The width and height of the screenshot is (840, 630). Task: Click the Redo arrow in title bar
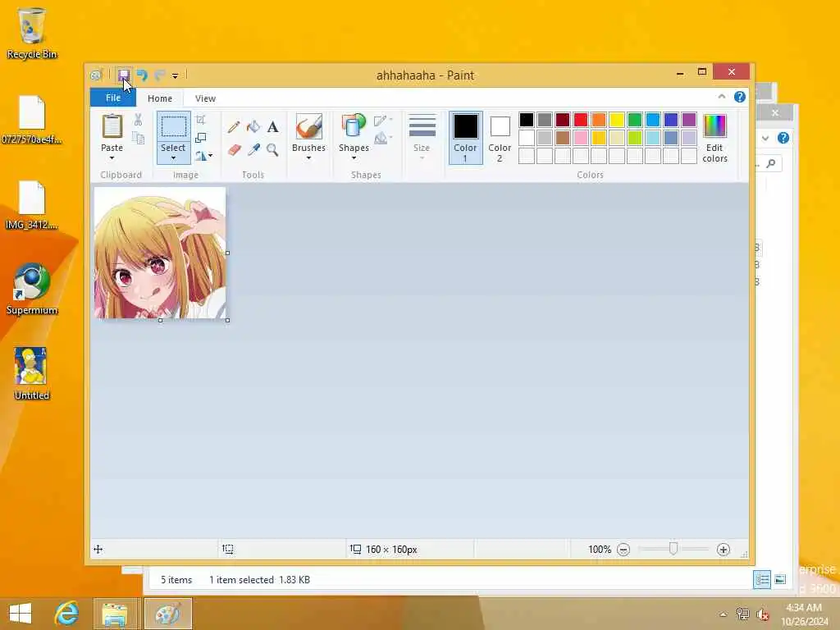(160, 75)
